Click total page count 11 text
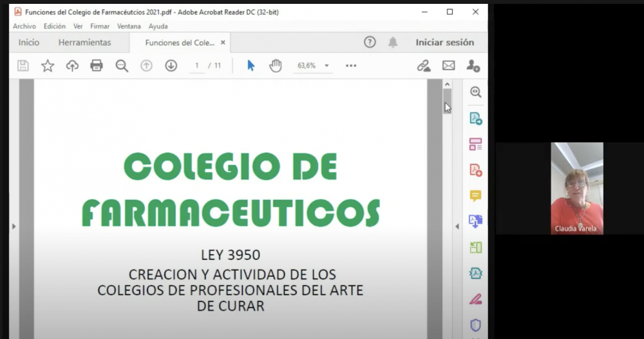Screen dimensions: 644x339 pos(217,66)
